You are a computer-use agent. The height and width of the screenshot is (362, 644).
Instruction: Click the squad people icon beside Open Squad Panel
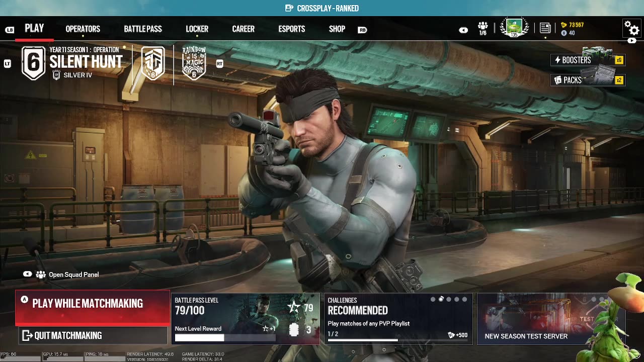(41, 275)
